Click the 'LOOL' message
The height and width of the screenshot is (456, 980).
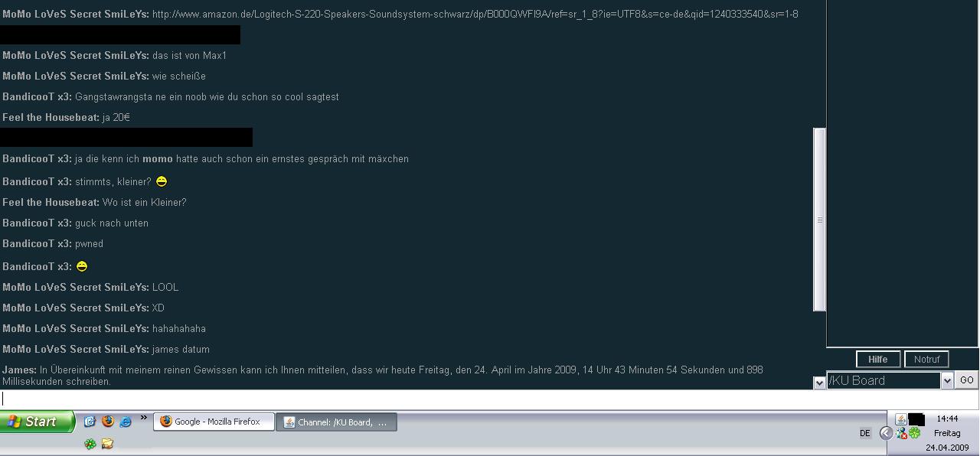(x=165, y=287)
